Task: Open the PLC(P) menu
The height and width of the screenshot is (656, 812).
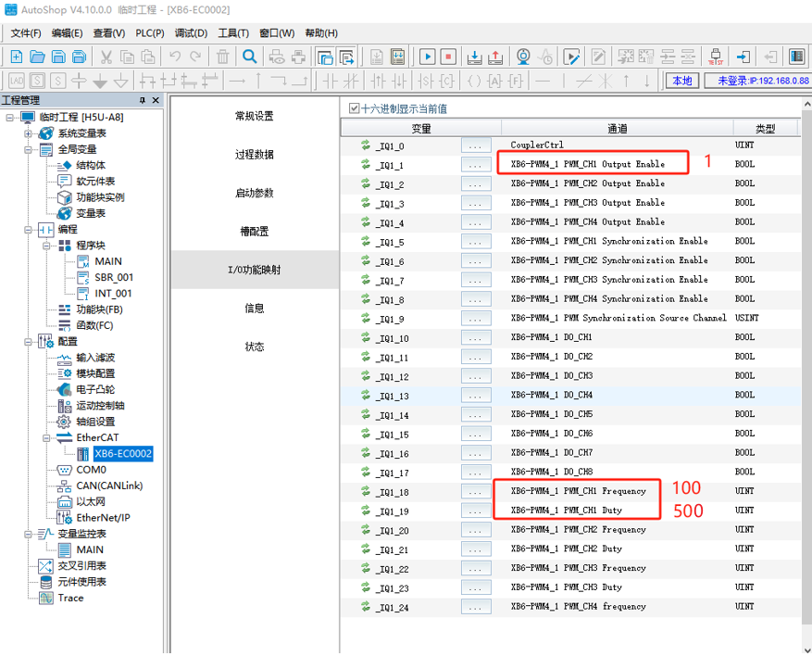Action: [150, 33]
